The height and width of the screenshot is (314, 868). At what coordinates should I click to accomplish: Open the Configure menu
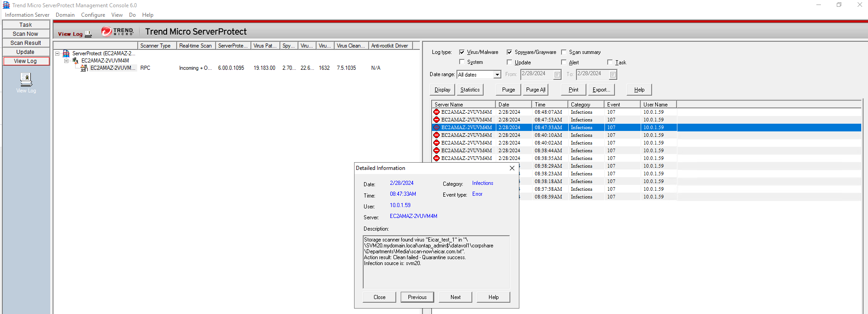(93, 15)
